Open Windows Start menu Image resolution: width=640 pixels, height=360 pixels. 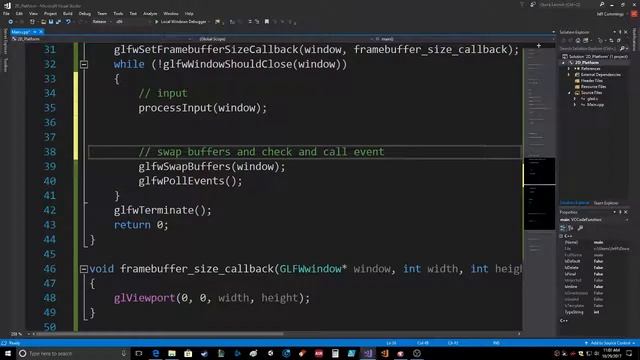[8, 353]
